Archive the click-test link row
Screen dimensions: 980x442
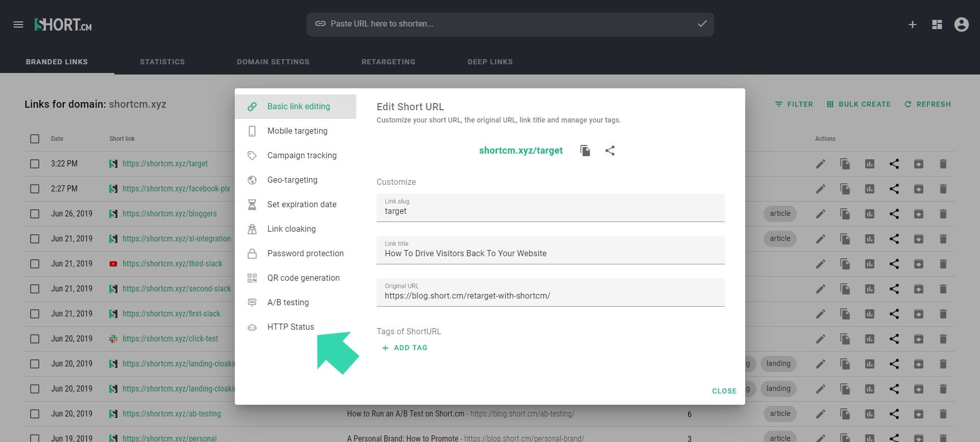pos(919,339)
